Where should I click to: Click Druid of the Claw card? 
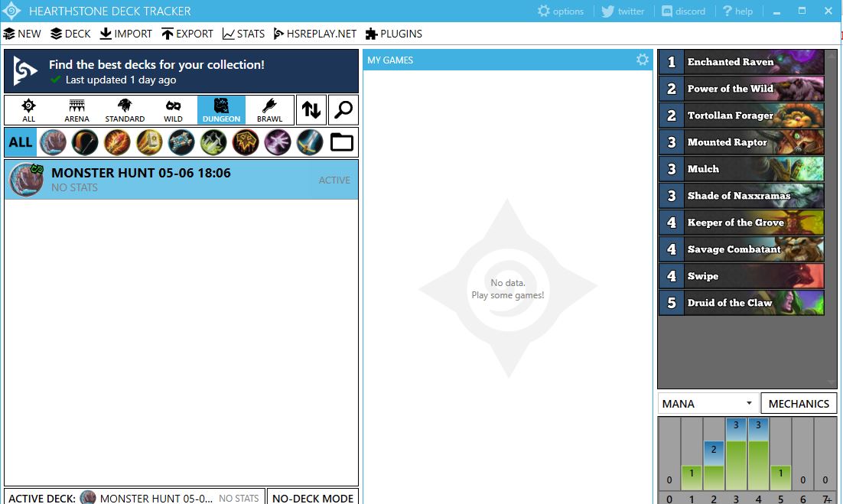741,303
